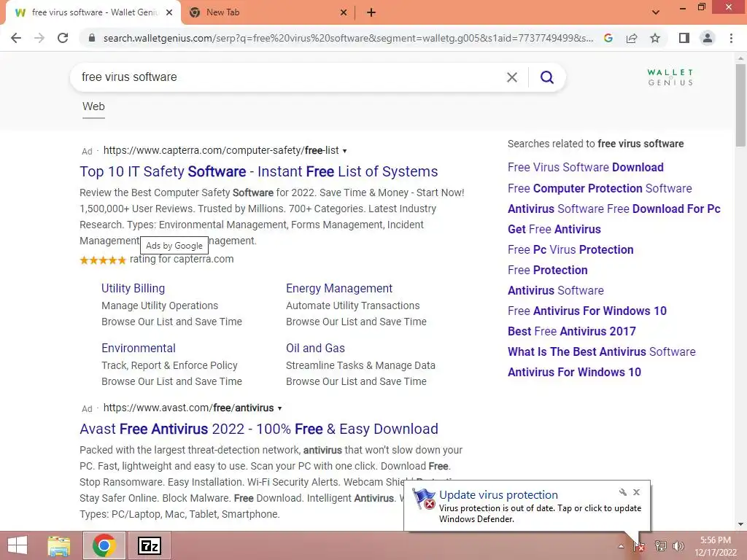Select the Web results tab
The image size is (747, 560).
[93, 106]
